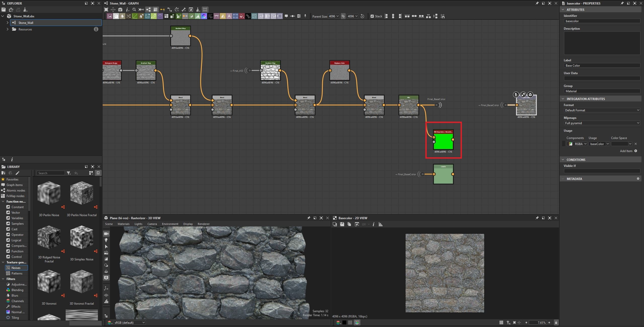Add a Text node using the A icon
This screenshot has width=644, height=327.
pos(229,16)
